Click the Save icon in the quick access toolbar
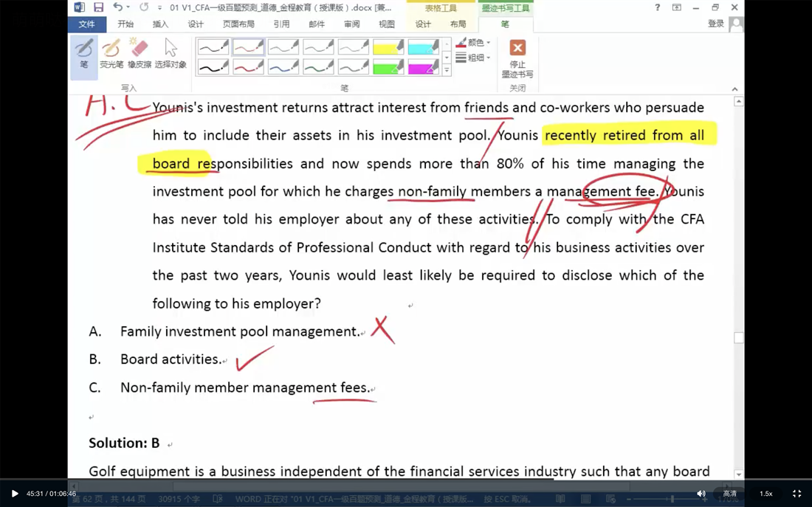This screenshot has width=812, height=507. tap(98, 7)
